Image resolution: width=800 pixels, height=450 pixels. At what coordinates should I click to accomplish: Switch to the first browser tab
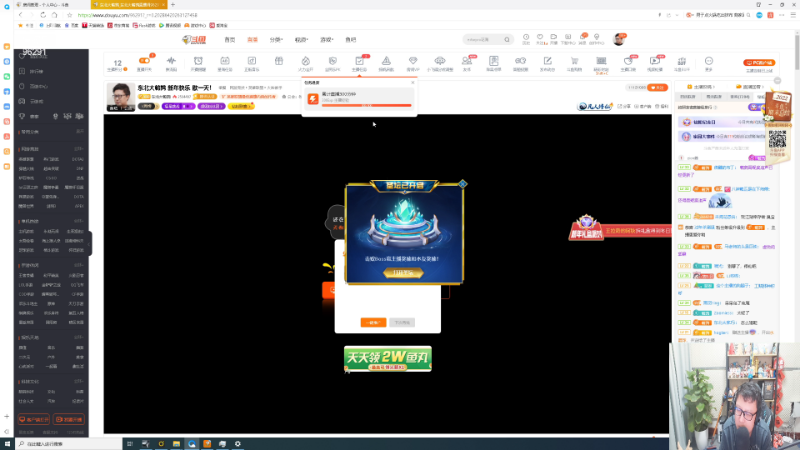pos(51,5)
